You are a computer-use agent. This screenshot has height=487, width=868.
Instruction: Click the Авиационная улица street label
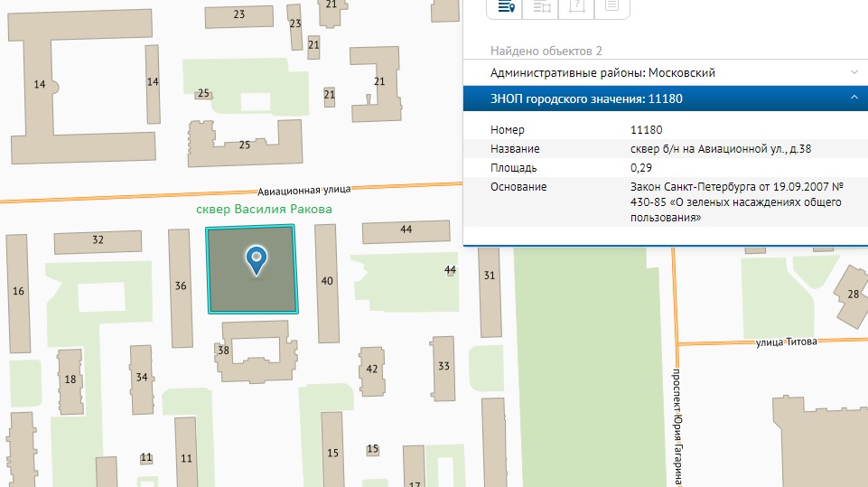click(303, 190)
